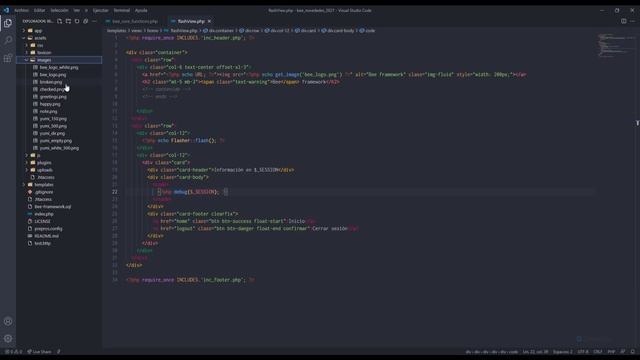Image resolution: width=640 pixels, height=360 pixels.
Task: Open the Ver menu
Action: point(77,10)
